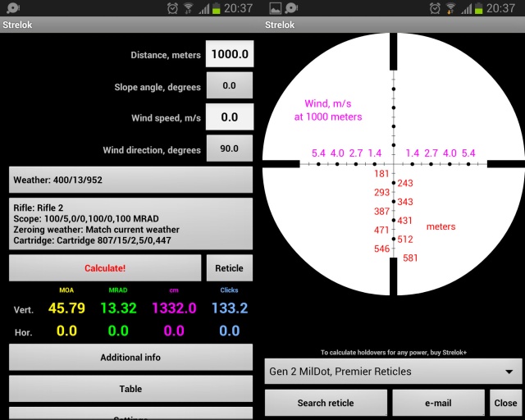Tap the Clicks column header
This screenshot has width=525, height=420.
pos(229,290)
